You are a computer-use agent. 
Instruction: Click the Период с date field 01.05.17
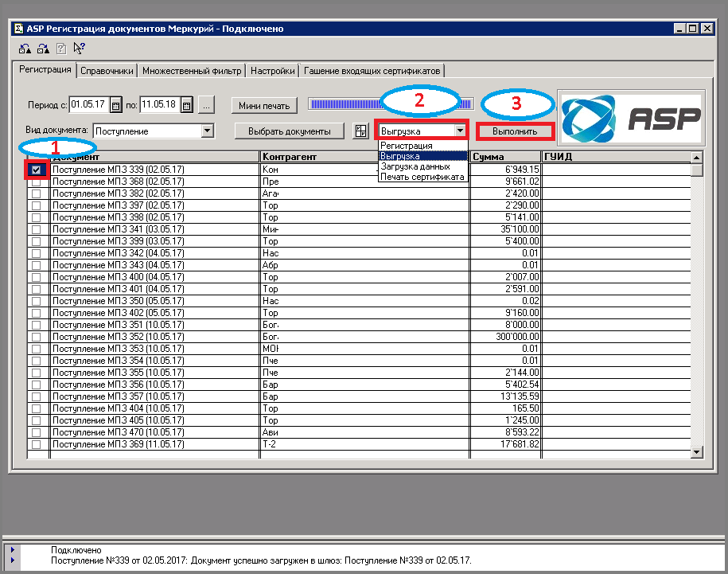[89, 104]
